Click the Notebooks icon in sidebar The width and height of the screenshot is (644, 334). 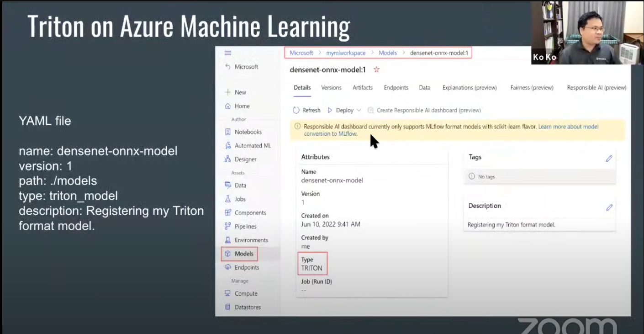[228, 132]
